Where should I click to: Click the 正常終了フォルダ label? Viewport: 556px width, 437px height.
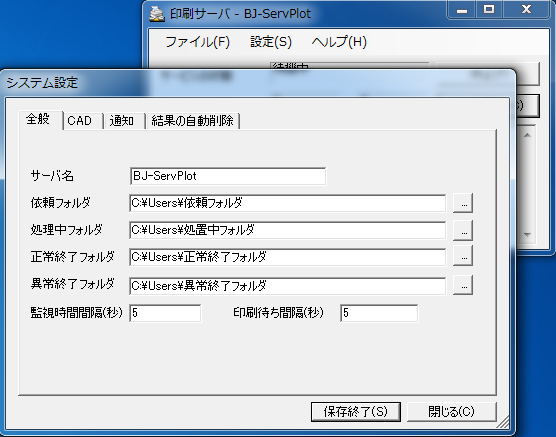click(73, 256)
